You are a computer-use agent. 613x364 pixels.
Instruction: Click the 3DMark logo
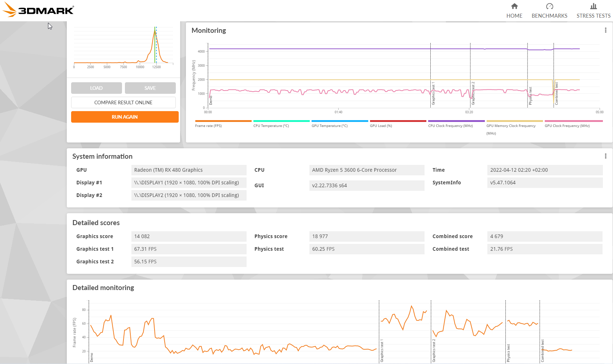tap(38, 10)
